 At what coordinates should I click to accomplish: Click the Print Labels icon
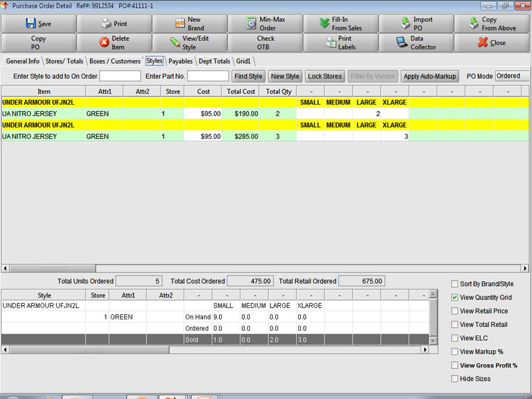tap(331, 43)
